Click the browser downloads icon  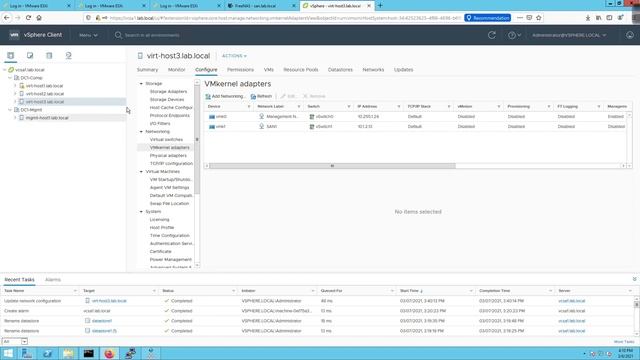point(588,18)
